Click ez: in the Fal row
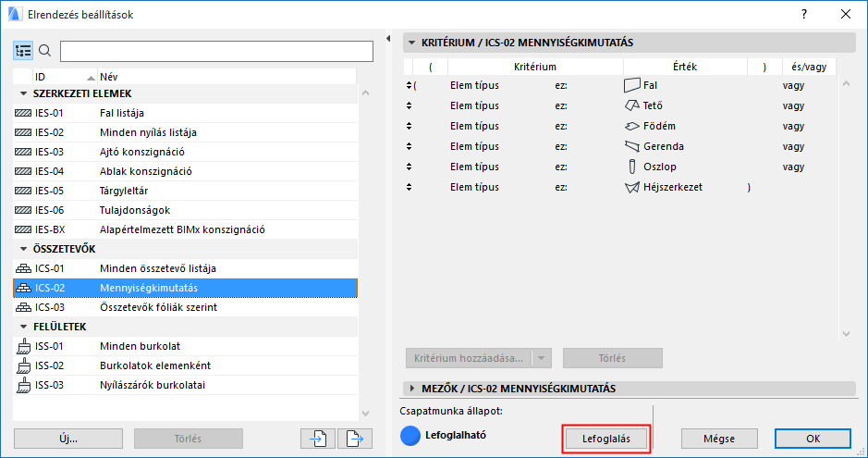Viewport: 868px width, 458px height. [561, 86]
